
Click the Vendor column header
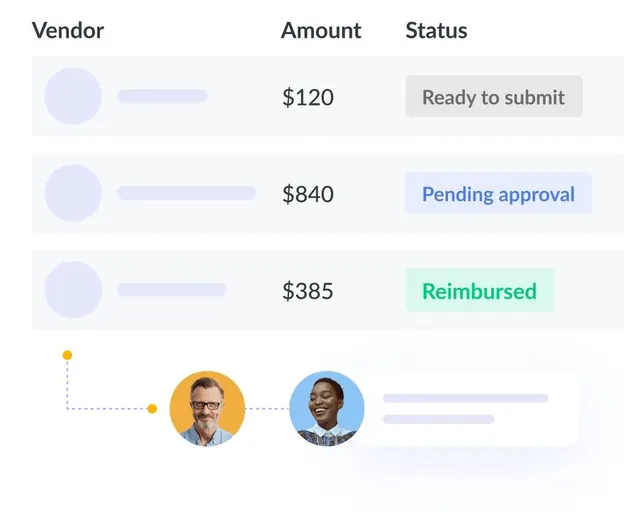coord(68,31)
